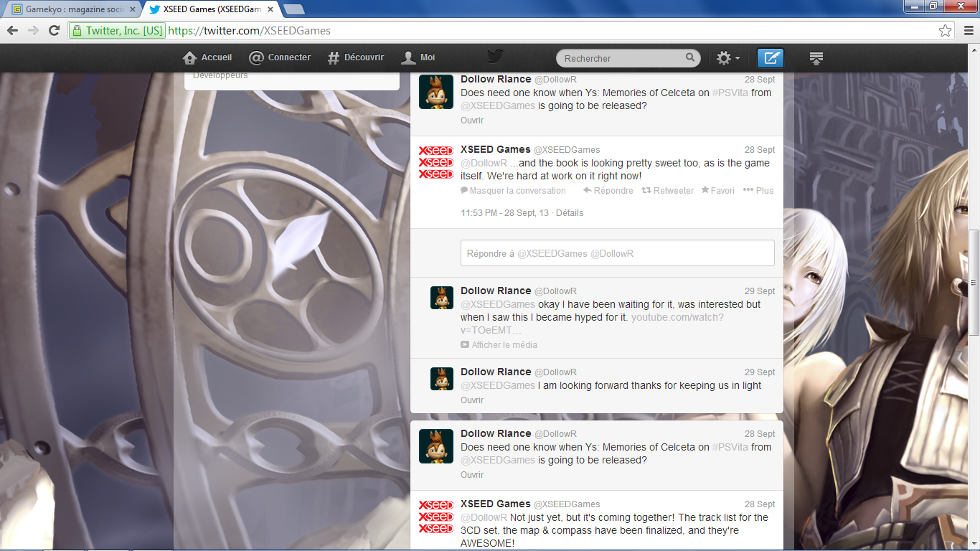Click the Twitter bird logo
Viewport: 980px width, 551px height.
click(x=495, y=57)
